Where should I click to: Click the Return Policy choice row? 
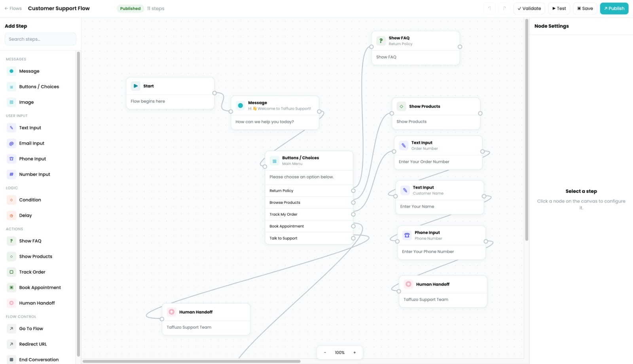(309, 191)
